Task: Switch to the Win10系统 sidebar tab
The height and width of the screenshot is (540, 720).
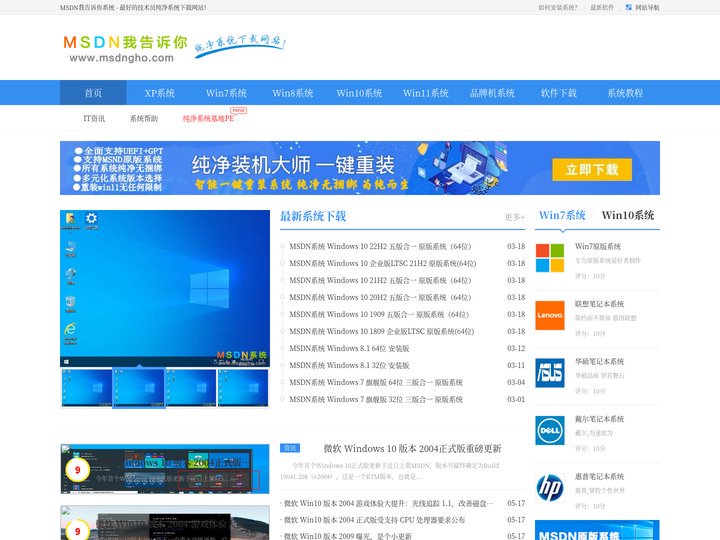Action: 628,215
